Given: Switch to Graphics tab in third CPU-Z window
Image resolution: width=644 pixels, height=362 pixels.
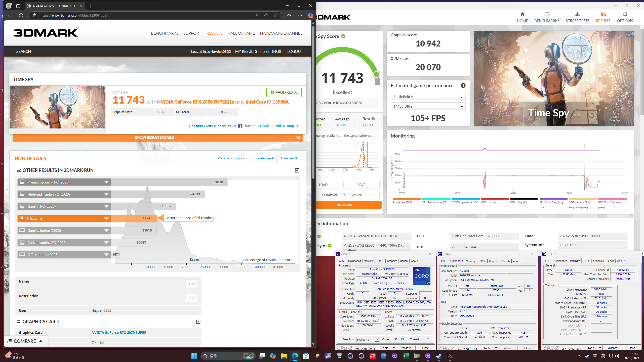Looking at the screenshot, I should tap(598, 261).
